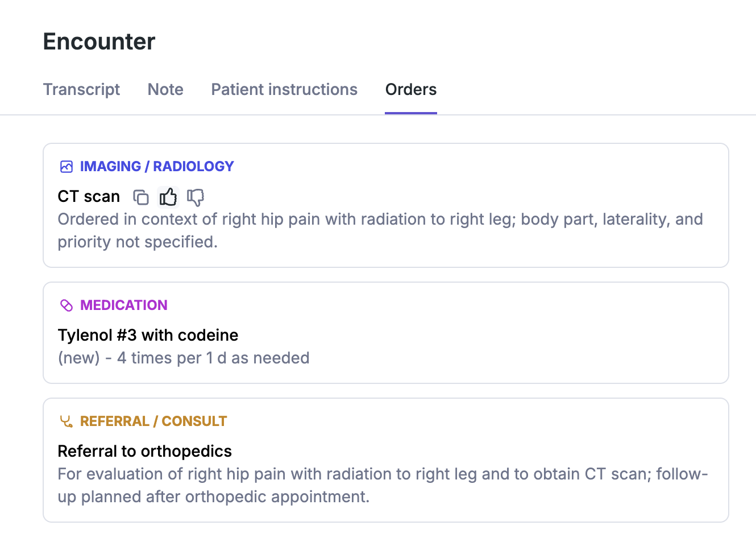Click the MEDICATION category label
Screen dimensions: 756x550
point(123,305)
